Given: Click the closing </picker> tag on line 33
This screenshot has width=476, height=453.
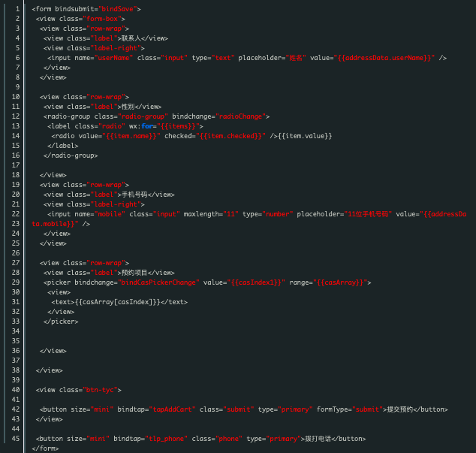Looking at the screenshot, I should pyautogui.click(x=61, y=322).
